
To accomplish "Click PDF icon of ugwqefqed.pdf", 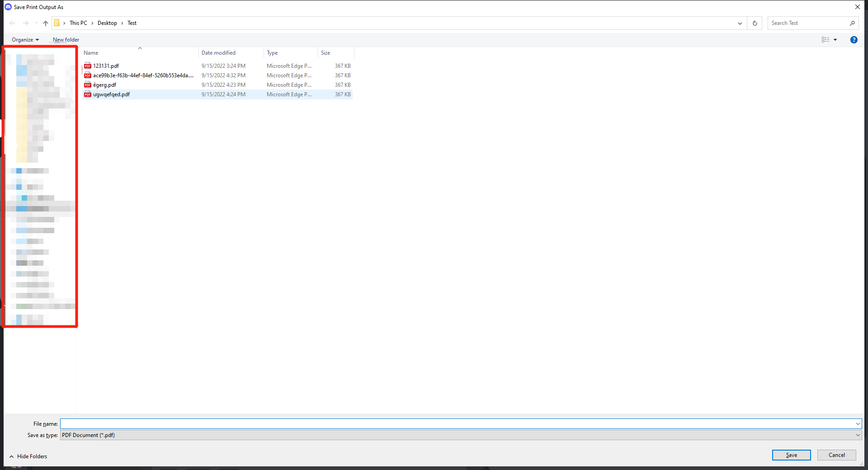I will [x=88, y=94].
